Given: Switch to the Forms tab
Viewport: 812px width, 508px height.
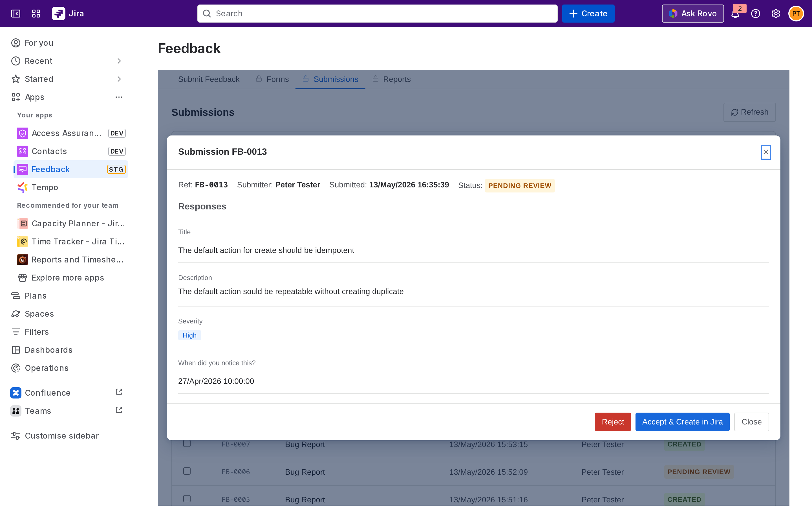Looking at the screenshot, I should tap(272, 79).
